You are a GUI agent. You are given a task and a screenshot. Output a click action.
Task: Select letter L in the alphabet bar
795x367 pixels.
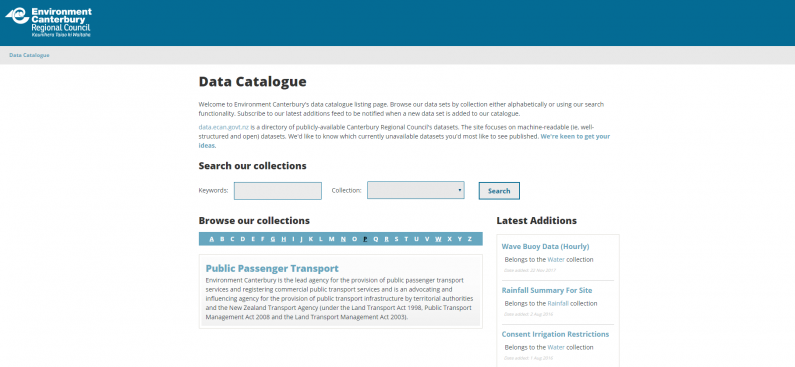[320, 239]
